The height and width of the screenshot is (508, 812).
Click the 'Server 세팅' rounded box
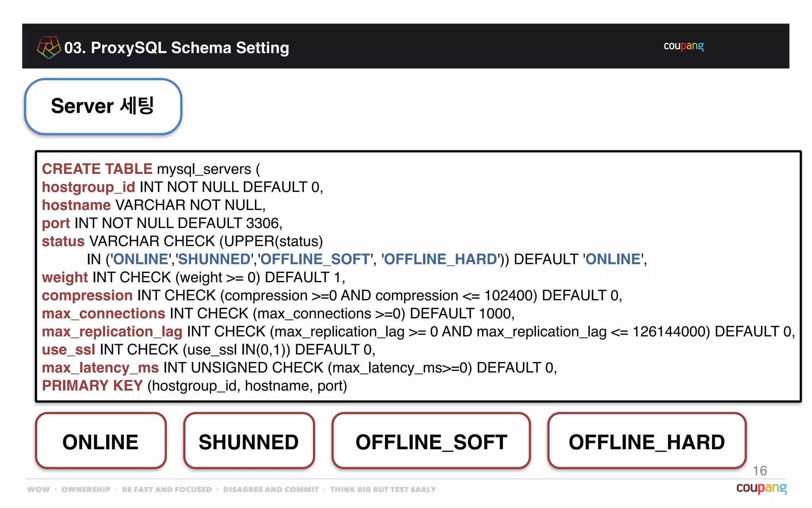click(x=103, y=106)
